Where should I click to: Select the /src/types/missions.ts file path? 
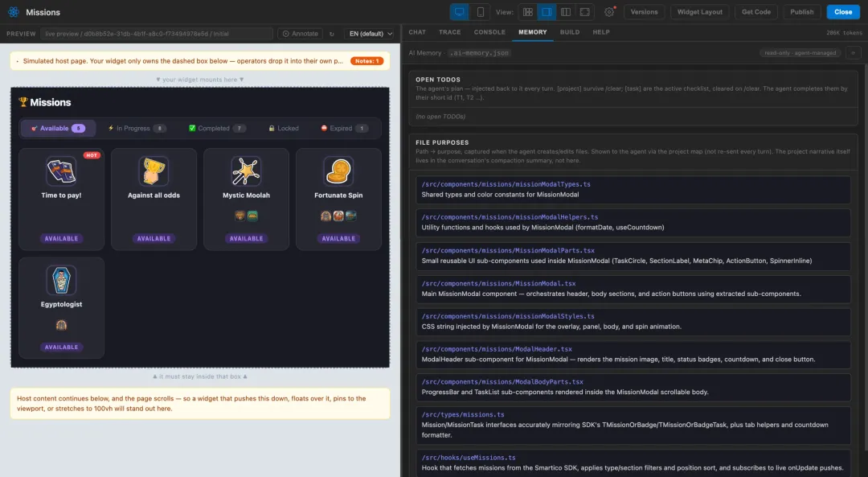click(463, 414)
